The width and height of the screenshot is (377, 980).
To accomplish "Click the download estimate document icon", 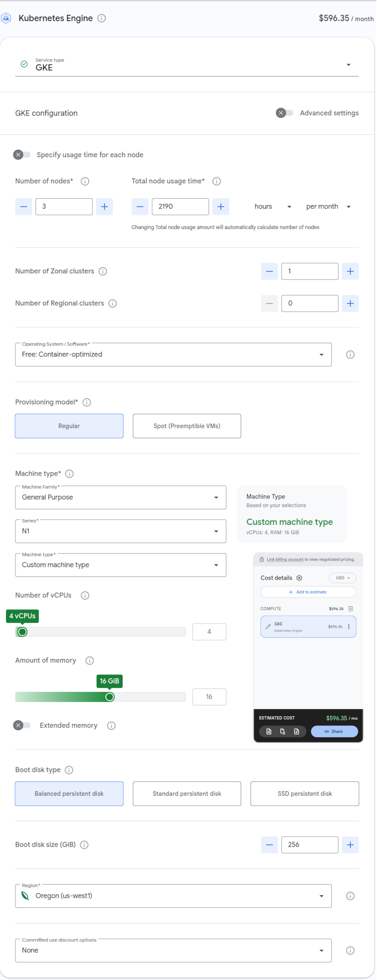I will coord(283,732).
